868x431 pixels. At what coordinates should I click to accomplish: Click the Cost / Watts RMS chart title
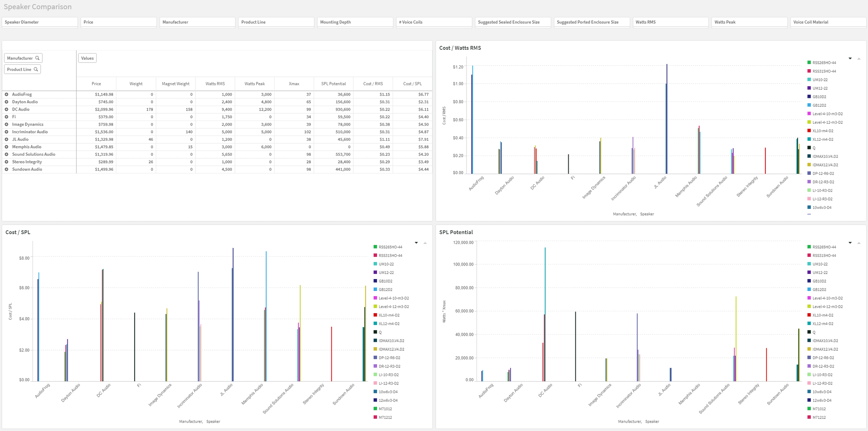(460, 48)
